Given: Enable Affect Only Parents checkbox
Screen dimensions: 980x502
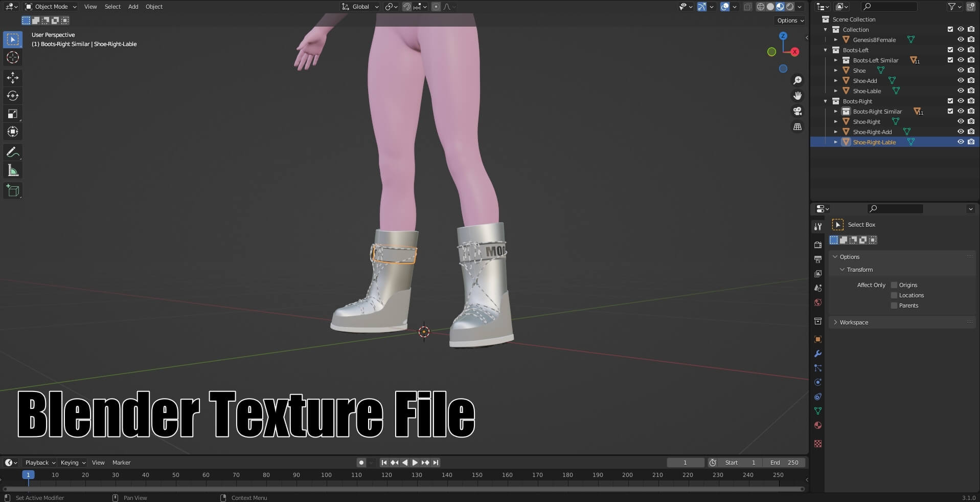Looking at the screenshot, I should coord(894,305).
